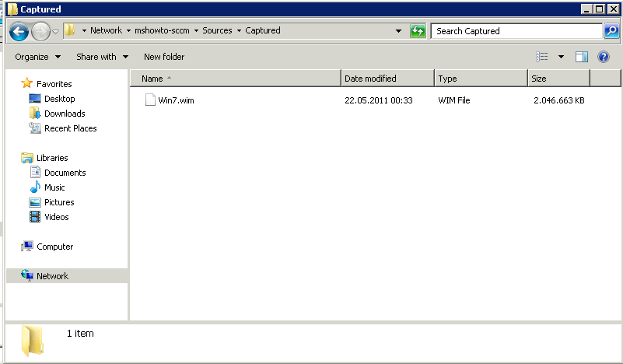This screenshot has width=623, height=364.
Task: Select Computer in the navigation pane
Action: pyautogui.click(x=54, y=247)
